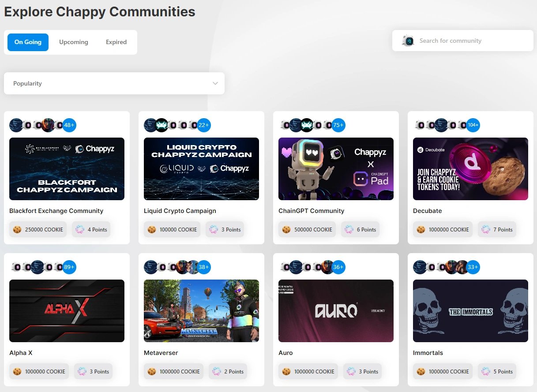Click the Immortals community title
Viewport: 537px width, 392px height.
pos(428,353)
